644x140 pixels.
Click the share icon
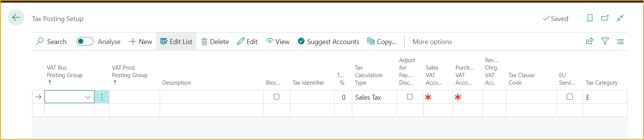click(590, 41)
